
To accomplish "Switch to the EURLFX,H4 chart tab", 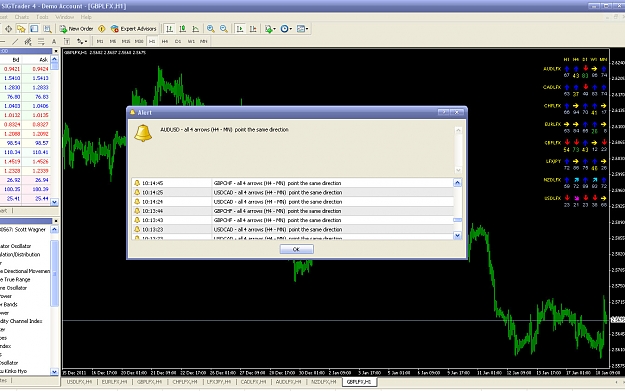I will coord(114,382).
